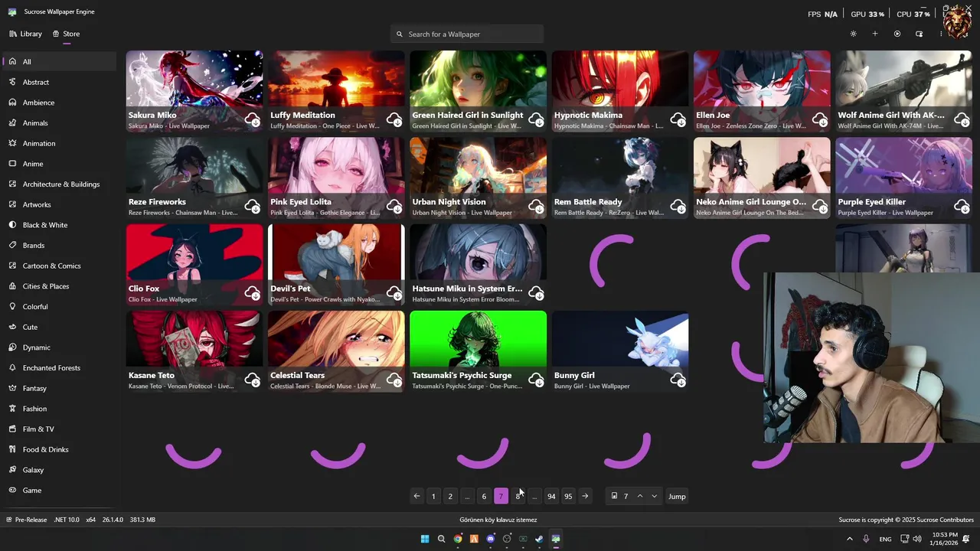The image size is (980, 551).
Task: Download Celestial Tears via cloud icon
Action: [x=394, y=380]
